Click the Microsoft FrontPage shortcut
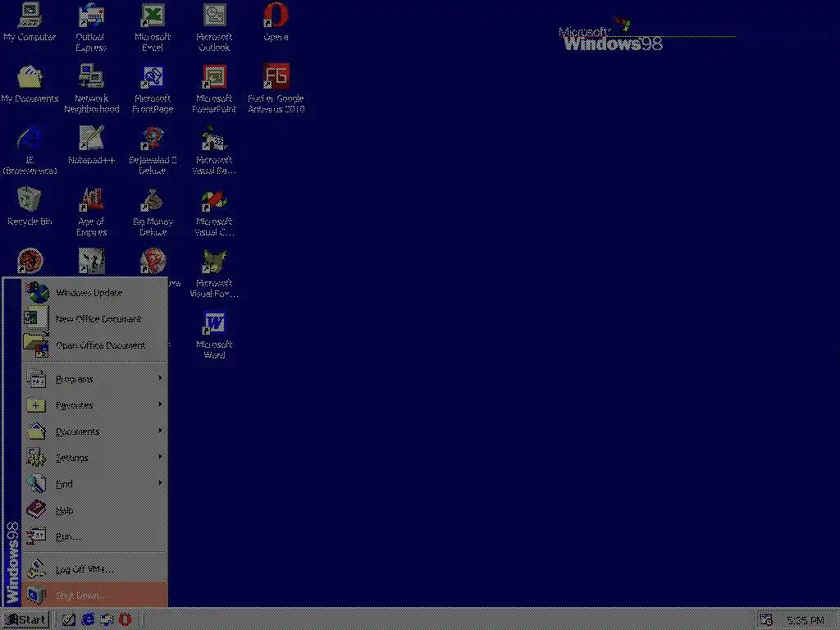Screen dimensions: 840x630 tap(153, 89)
